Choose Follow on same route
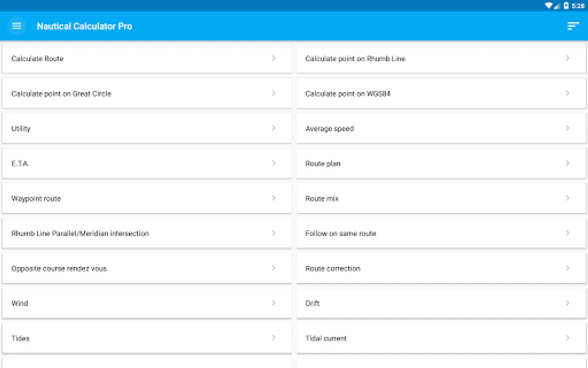 [341, 233]
